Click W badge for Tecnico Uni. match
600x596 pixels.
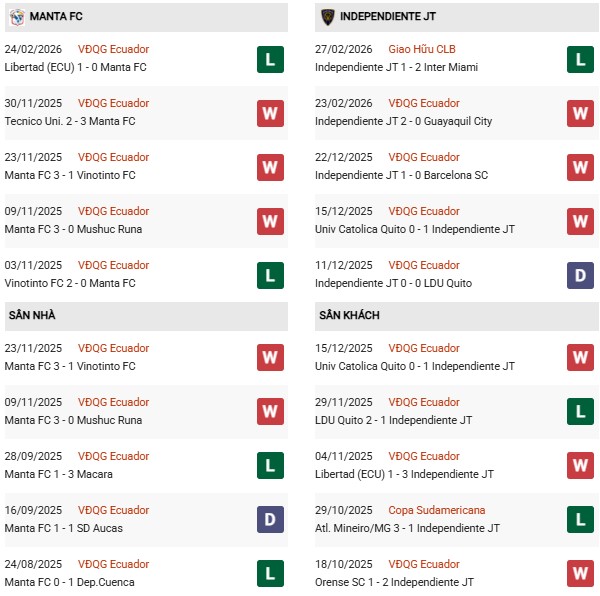[269, 113]
